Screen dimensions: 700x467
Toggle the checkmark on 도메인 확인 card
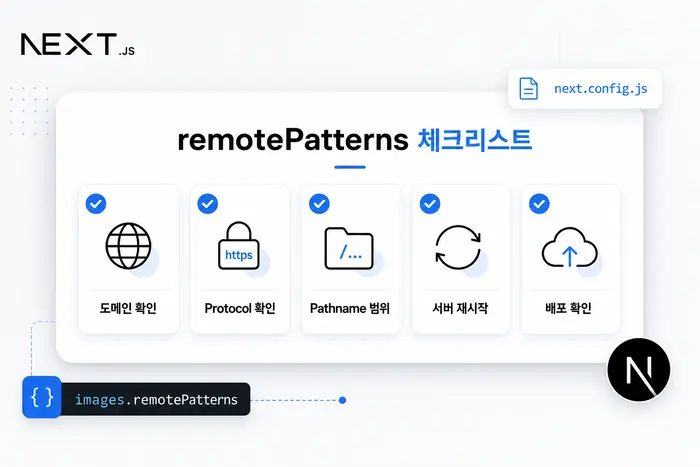96,204
